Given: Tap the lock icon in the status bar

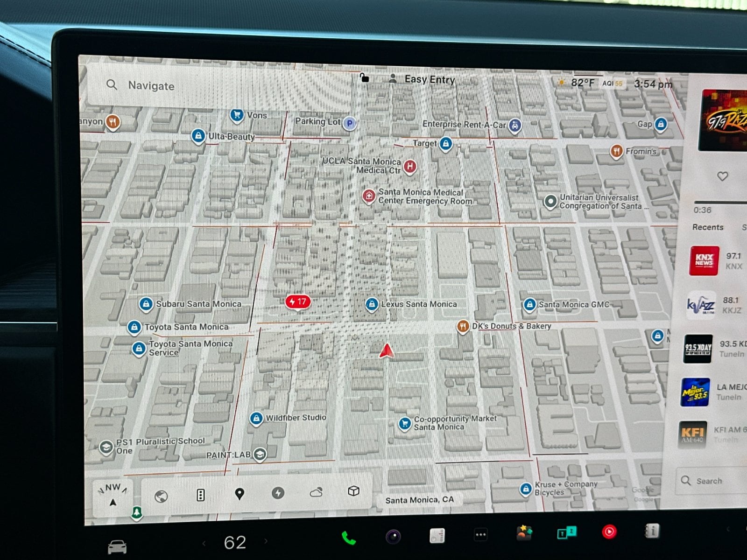Looking at the screenshot, I should tap(364, 77).
